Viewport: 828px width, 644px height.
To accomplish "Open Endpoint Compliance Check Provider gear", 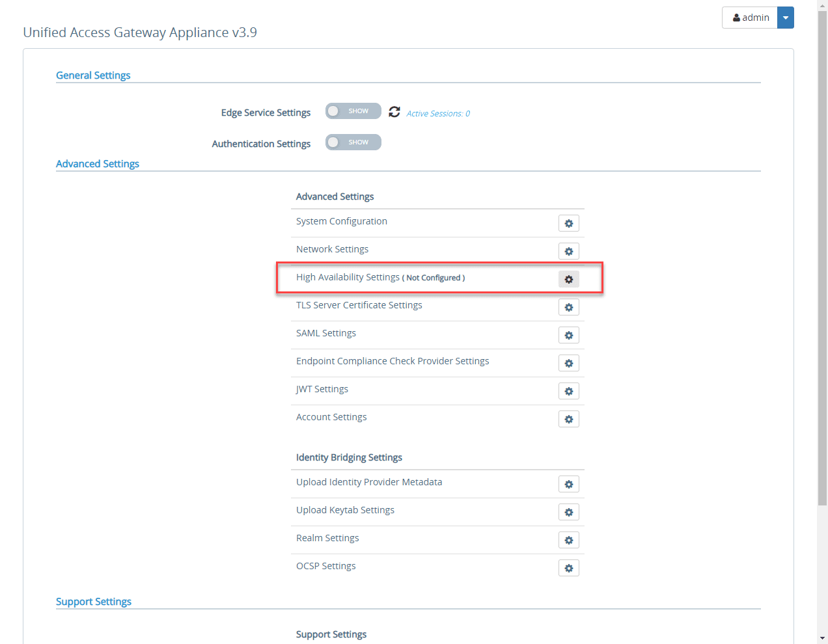I will 568,363.
